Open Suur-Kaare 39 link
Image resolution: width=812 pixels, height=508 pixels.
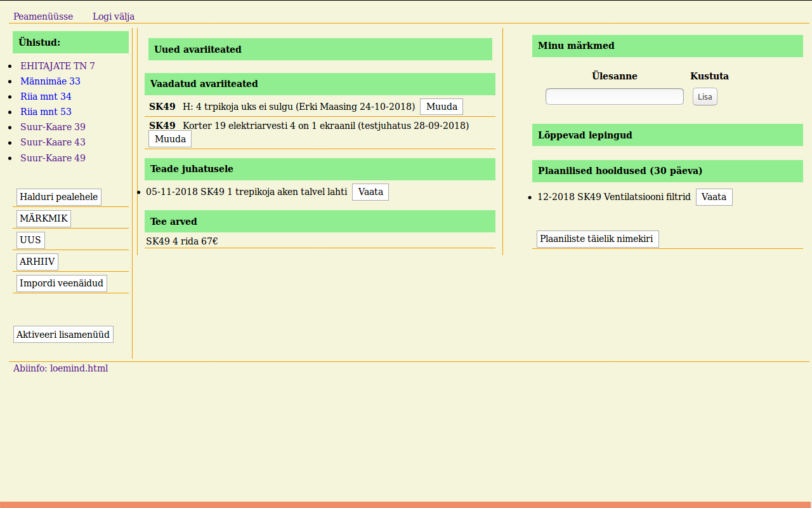click(53, 127)
